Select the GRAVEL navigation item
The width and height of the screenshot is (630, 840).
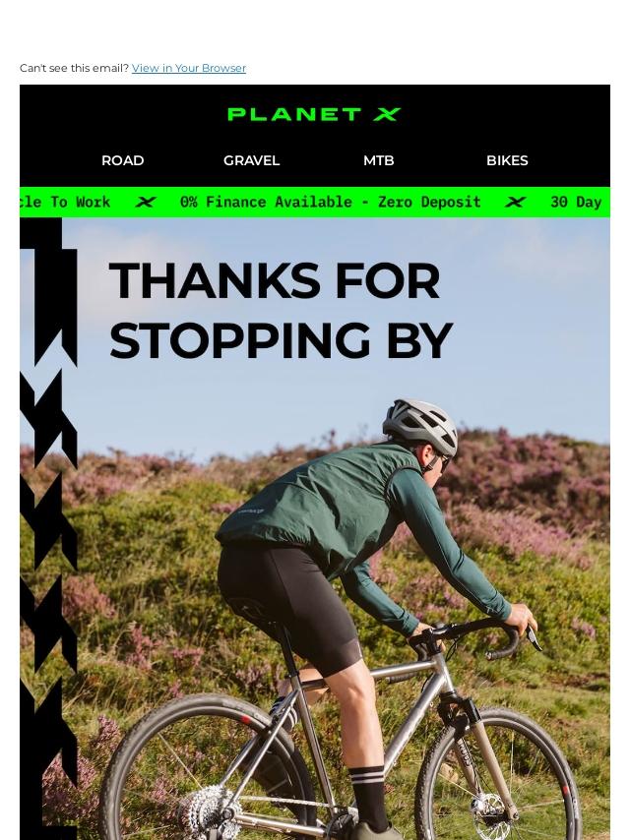(251, 160)
